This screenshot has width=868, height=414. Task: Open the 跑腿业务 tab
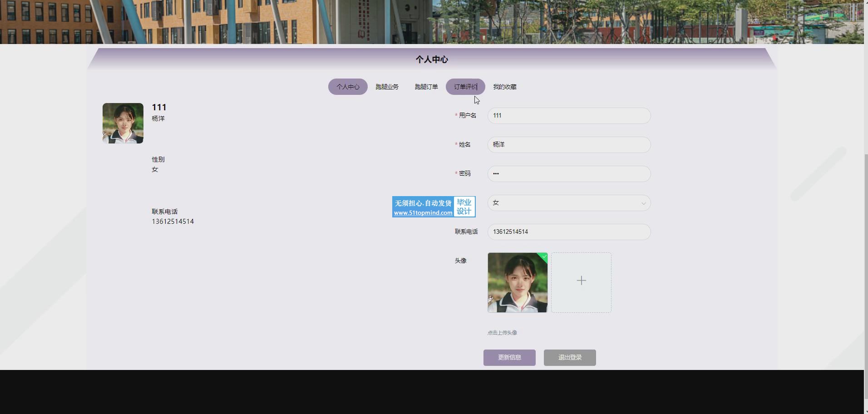click(x=387, y=87)
